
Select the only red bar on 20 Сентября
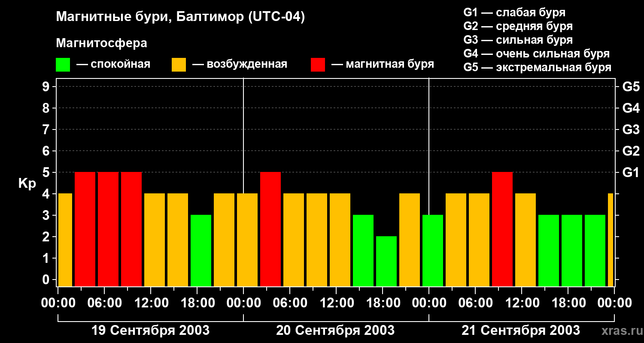click(270, 229)
